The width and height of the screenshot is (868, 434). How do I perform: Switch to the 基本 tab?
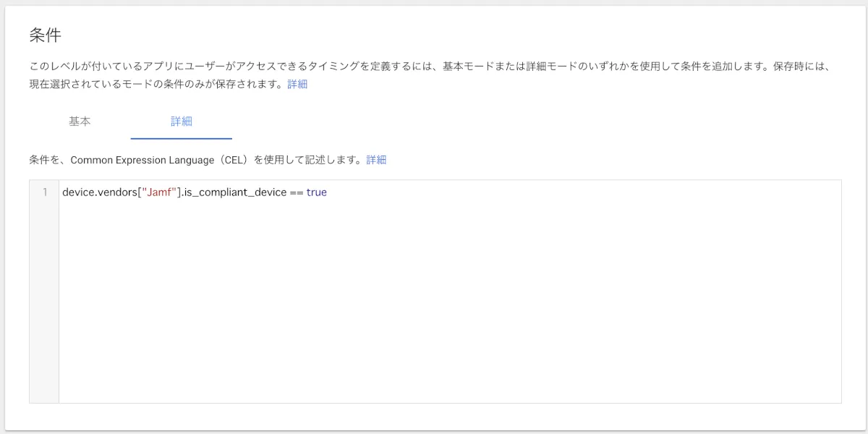coord(80,122)
